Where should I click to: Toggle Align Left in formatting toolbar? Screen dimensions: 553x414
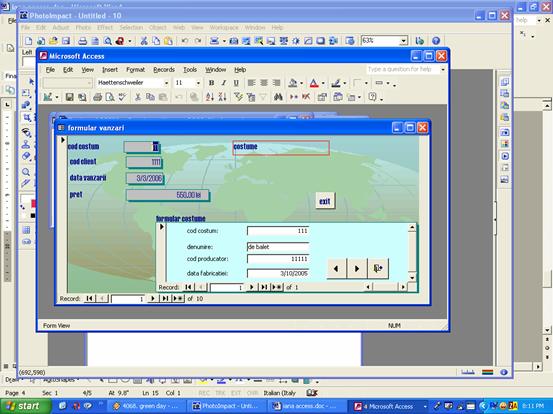[x=251, y=83]
